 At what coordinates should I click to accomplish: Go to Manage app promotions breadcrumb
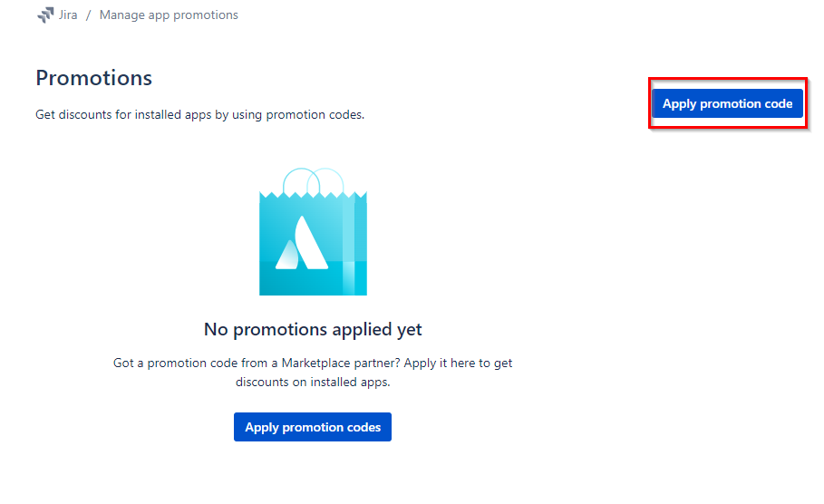169,15
